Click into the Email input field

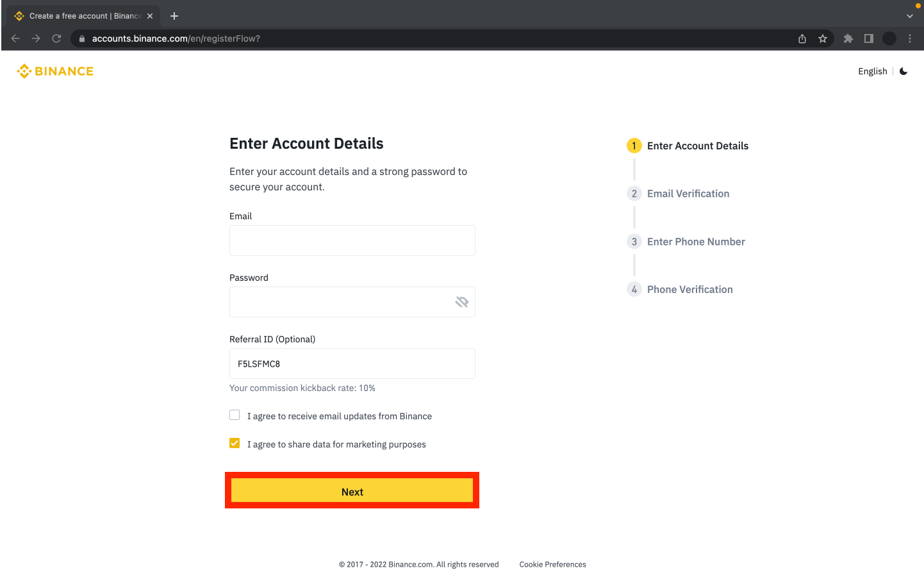[x=352, y=240]
